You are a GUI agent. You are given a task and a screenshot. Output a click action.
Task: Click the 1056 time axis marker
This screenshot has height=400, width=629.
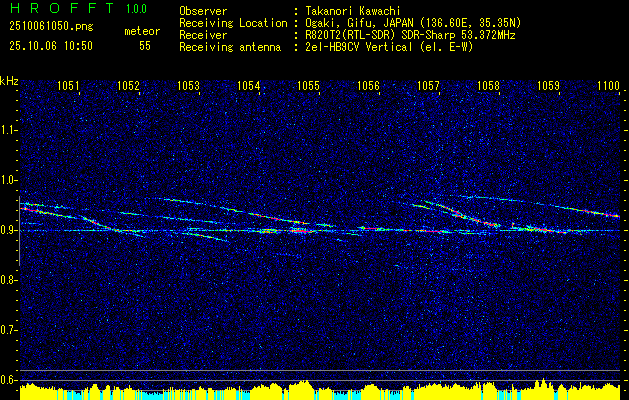click(x=368, y=86)
